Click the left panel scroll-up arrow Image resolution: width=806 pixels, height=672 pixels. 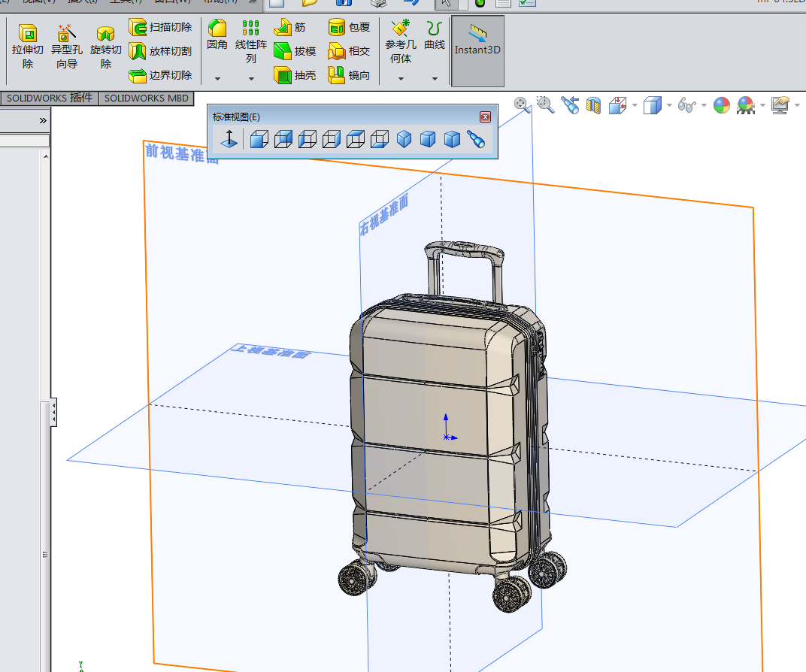47,156
